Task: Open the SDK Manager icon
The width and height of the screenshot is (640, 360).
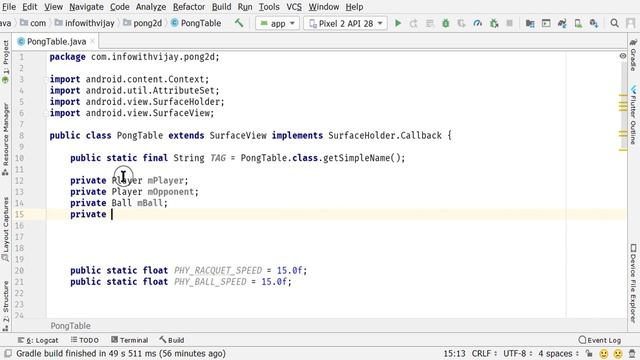Action: 594,24
